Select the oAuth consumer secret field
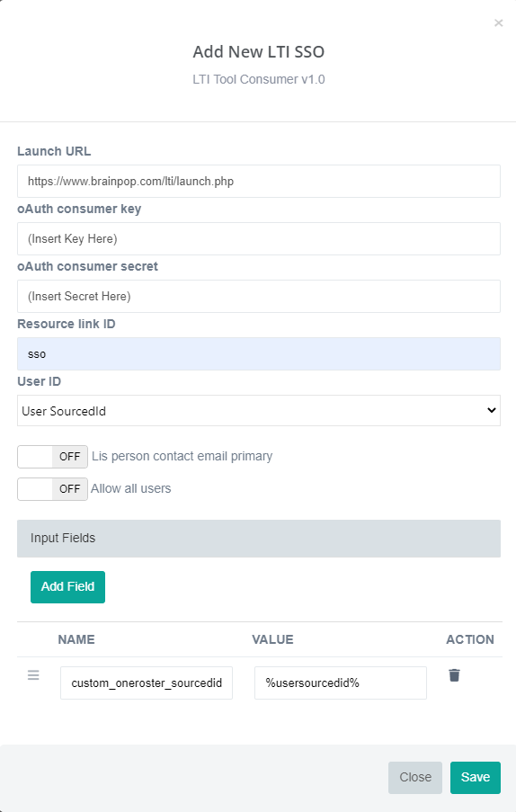The image size is (516, 812). click(259, 296)
